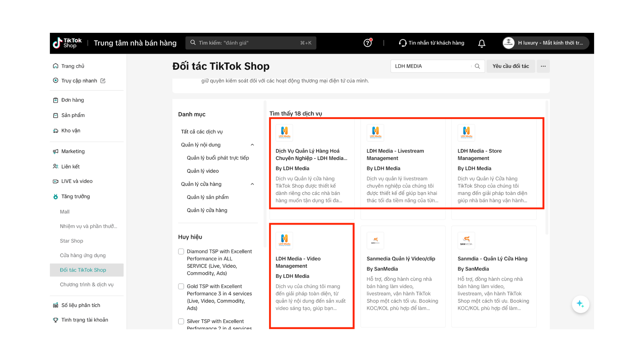This screenshot has width=644, height=362.
Task: Click the headset icon for customer messages
Action: 402,43
